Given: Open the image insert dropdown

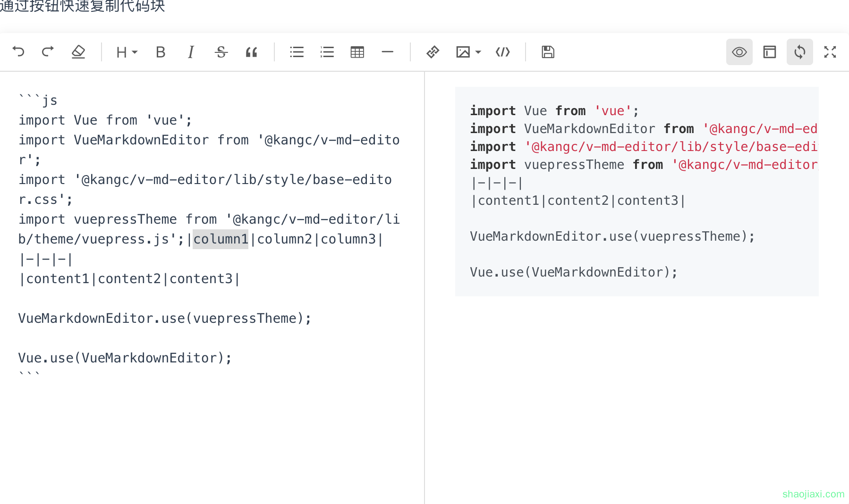Looking at the screenshot, I should tap(468, 52).
